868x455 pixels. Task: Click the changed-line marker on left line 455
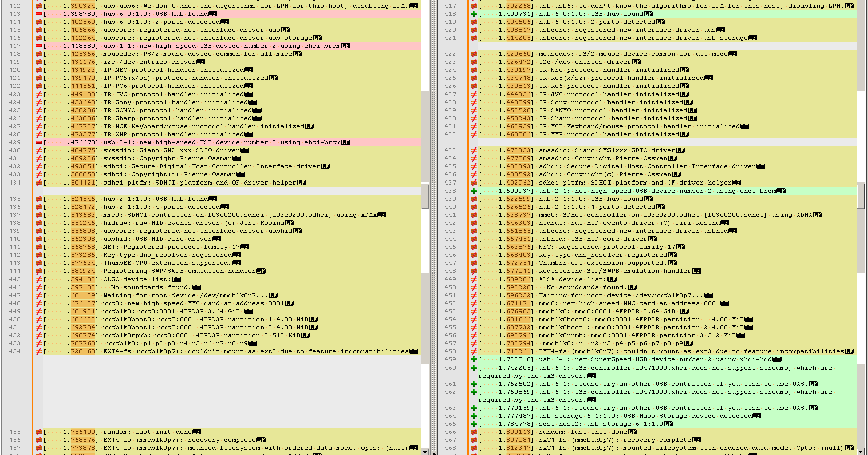[39, 432]
